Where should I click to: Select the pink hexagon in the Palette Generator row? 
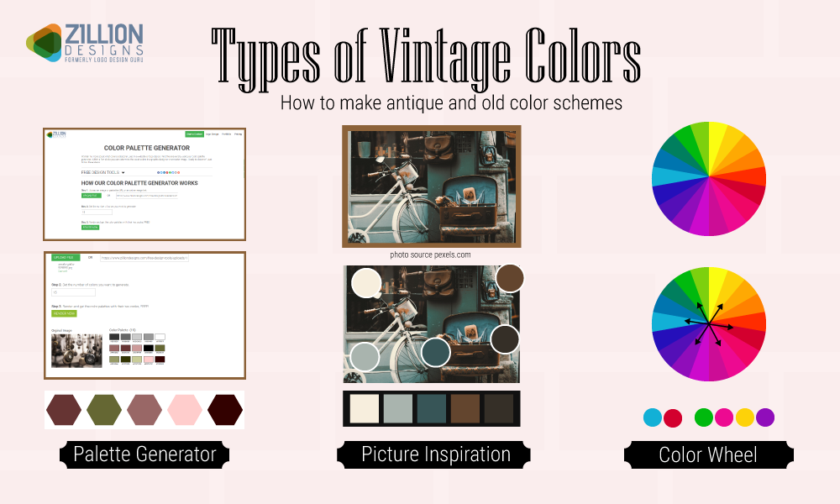coord(185,410)
